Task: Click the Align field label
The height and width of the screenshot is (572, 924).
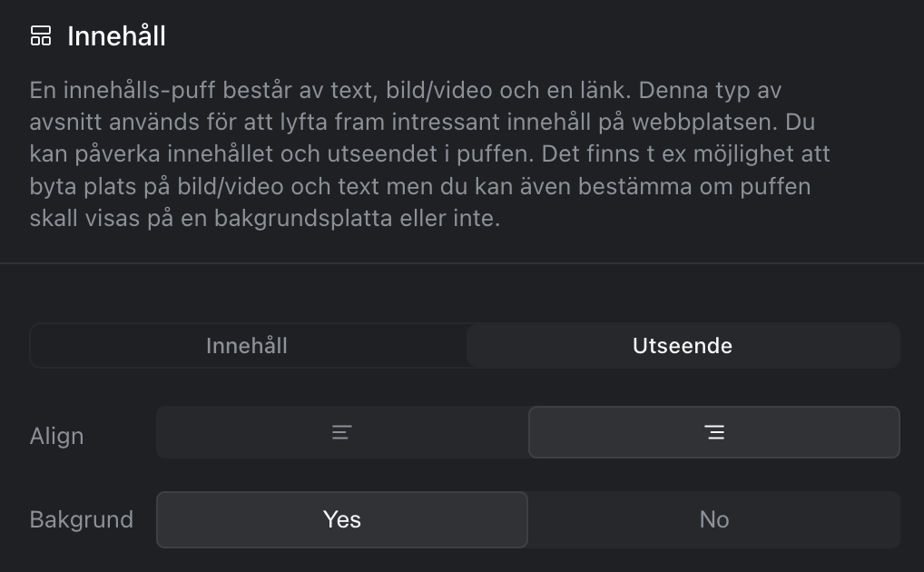Action: click(x=56, y=436)
